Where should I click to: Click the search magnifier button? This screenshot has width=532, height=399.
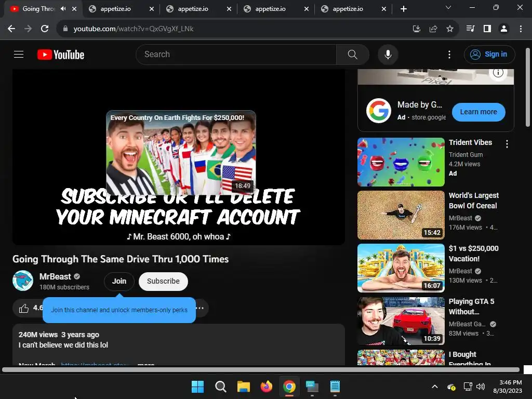[353, 54]
